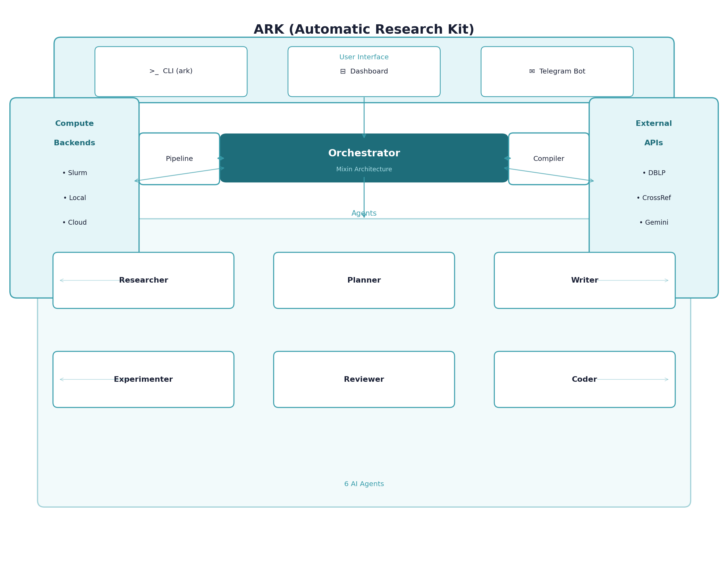Select the Researcher agent node
Screen dimensions: 728x561
143,280
